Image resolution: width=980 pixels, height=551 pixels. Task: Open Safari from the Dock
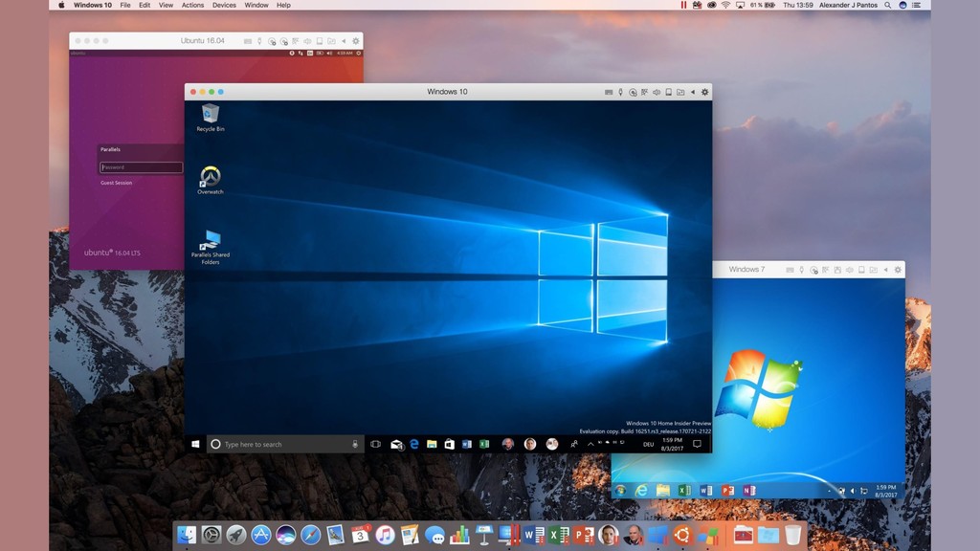pos(311,535)
